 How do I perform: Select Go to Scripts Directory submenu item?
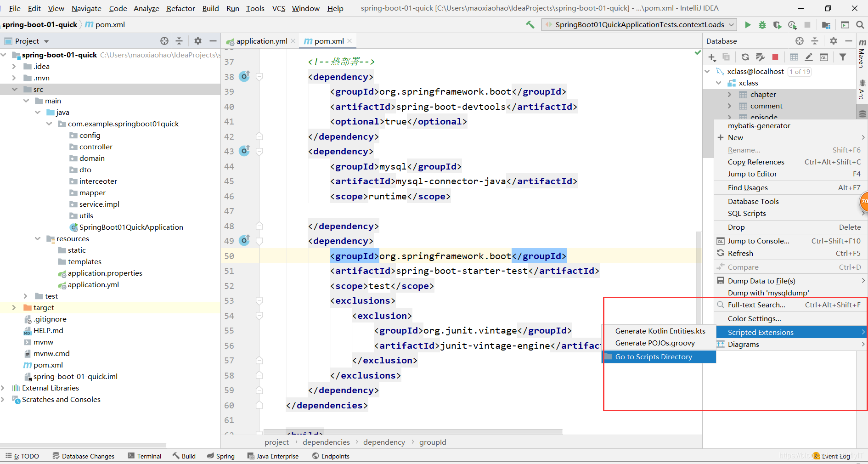coord(659,356)
